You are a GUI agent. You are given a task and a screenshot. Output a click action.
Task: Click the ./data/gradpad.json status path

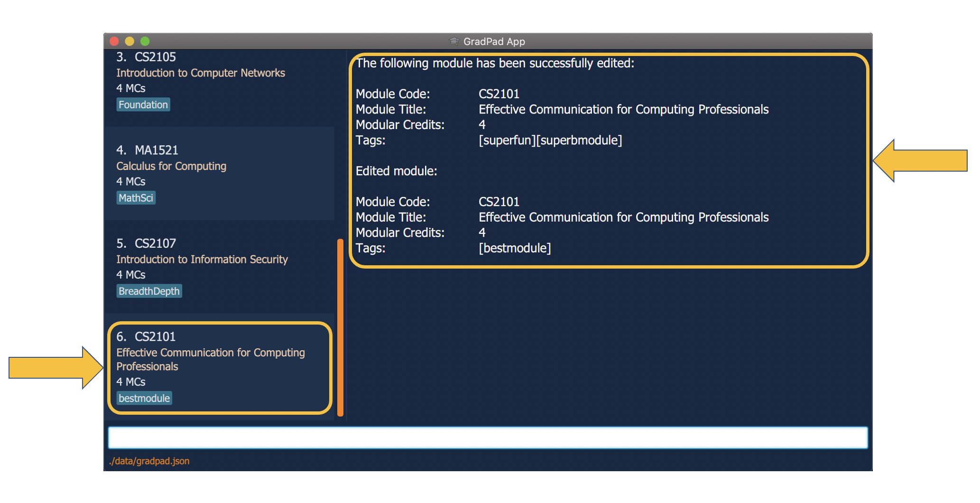click(149, 461)
